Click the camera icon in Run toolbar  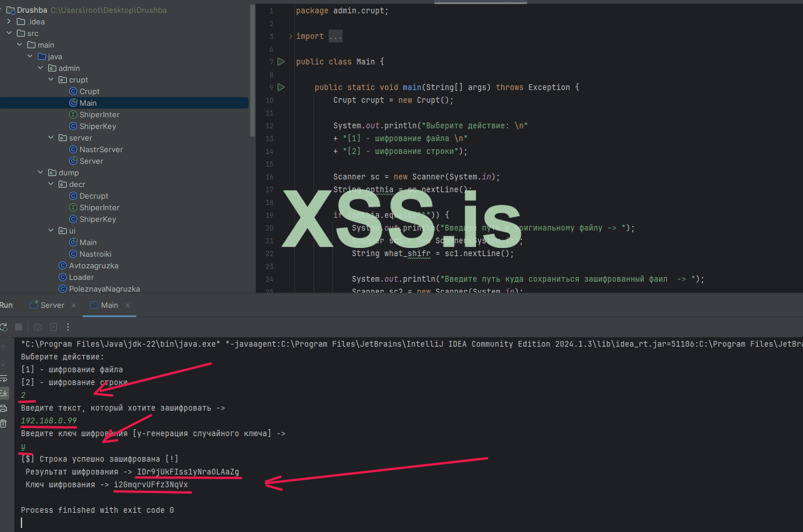point(38,327)
